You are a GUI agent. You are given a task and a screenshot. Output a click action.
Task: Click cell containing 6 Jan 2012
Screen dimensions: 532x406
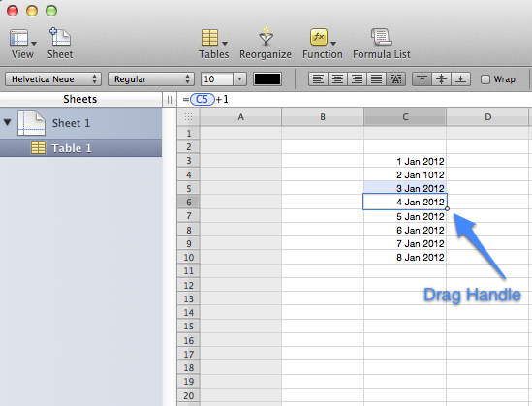(405, 230)
